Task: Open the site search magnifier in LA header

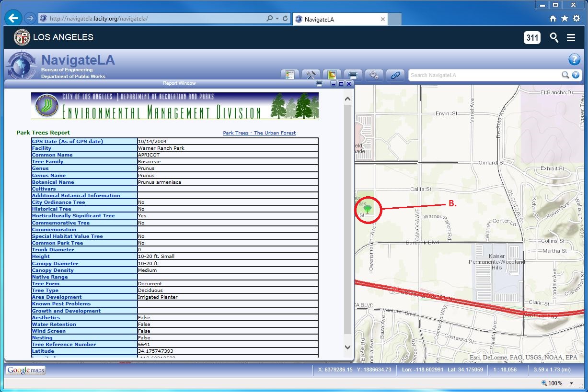Action: pos(554,38)
